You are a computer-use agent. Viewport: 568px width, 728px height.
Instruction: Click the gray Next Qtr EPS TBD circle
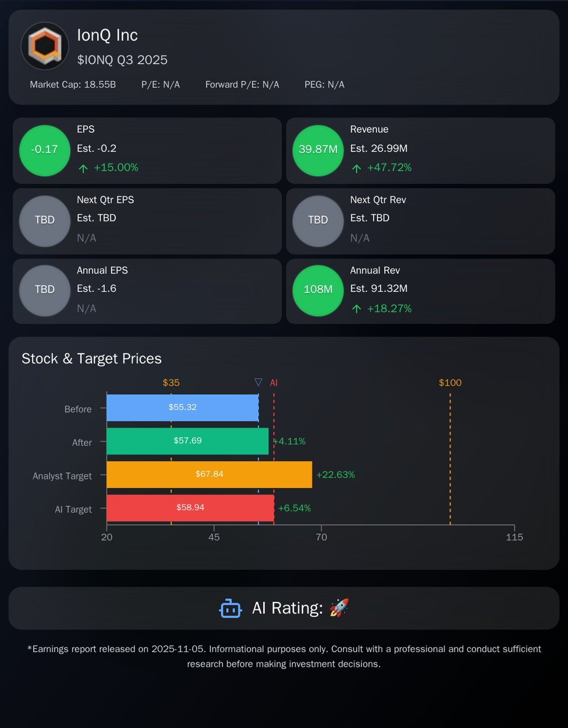[45, 220]
